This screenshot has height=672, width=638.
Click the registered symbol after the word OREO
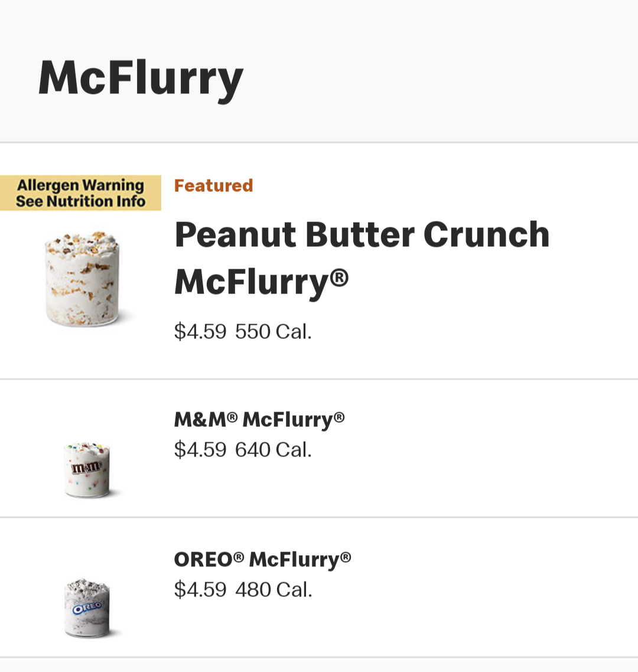[239, 557]
